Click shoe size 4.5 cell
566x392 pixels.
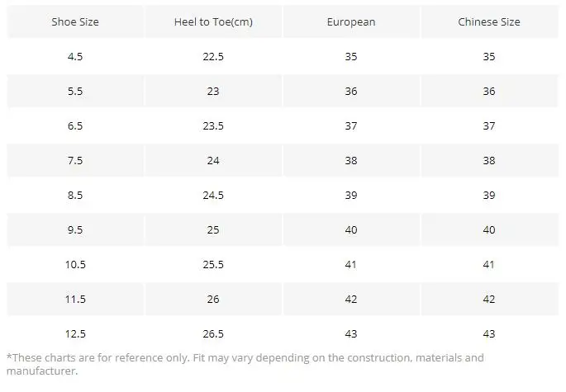75,57
